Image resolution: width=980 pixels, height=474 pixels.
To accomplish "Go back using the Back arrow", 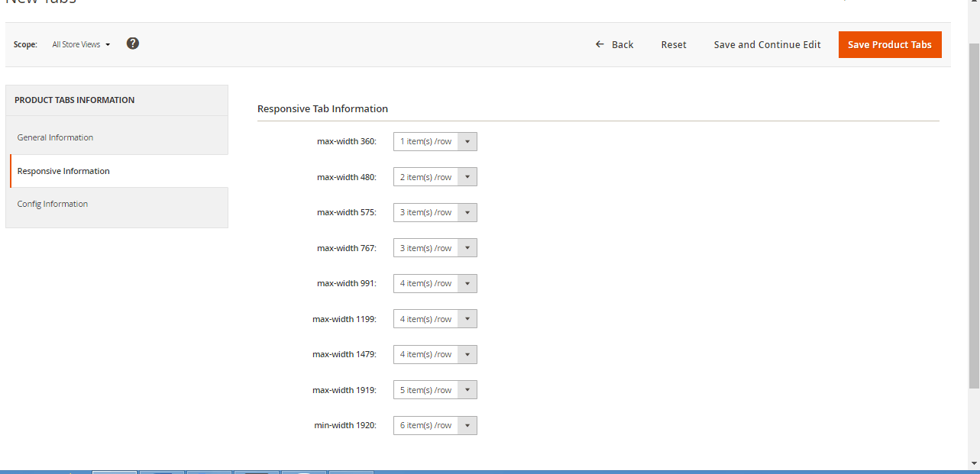I will point(614,44).
